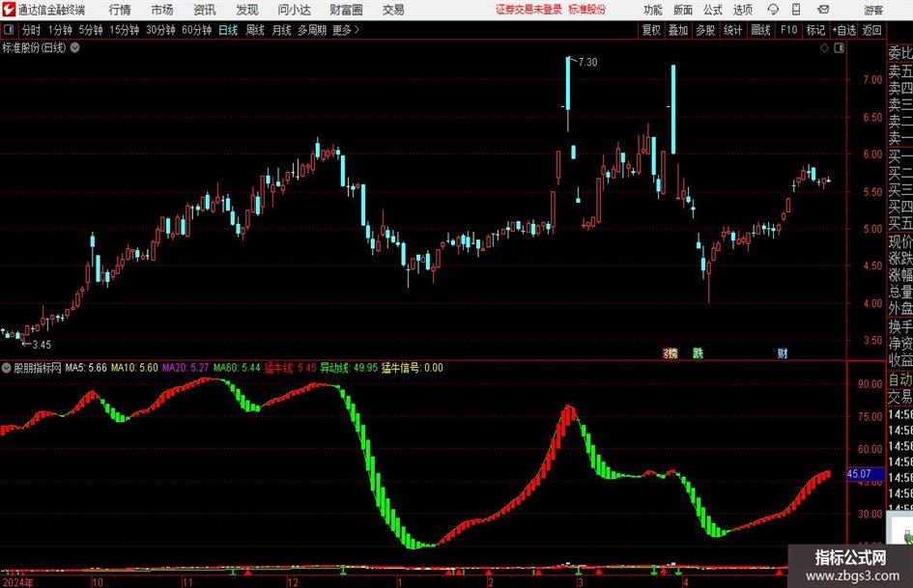
Task: Click the 3.45 low price label
Action: coord(42,345)
